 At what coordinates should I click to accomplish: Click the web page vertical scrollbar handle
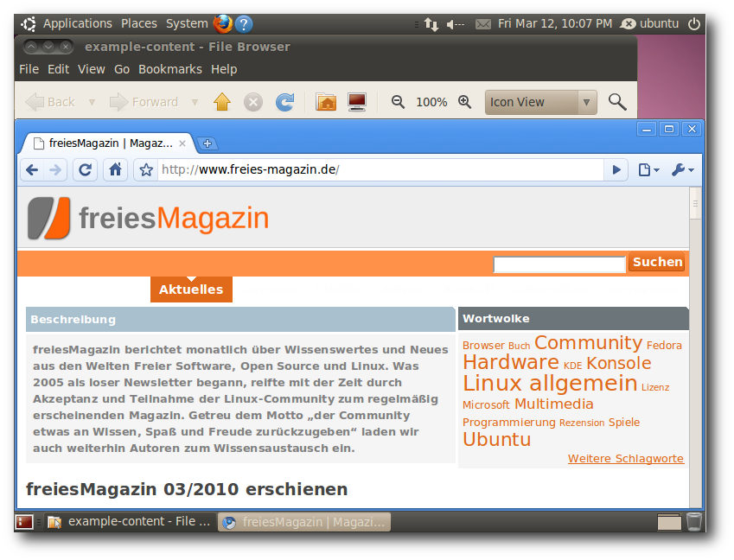695,203
